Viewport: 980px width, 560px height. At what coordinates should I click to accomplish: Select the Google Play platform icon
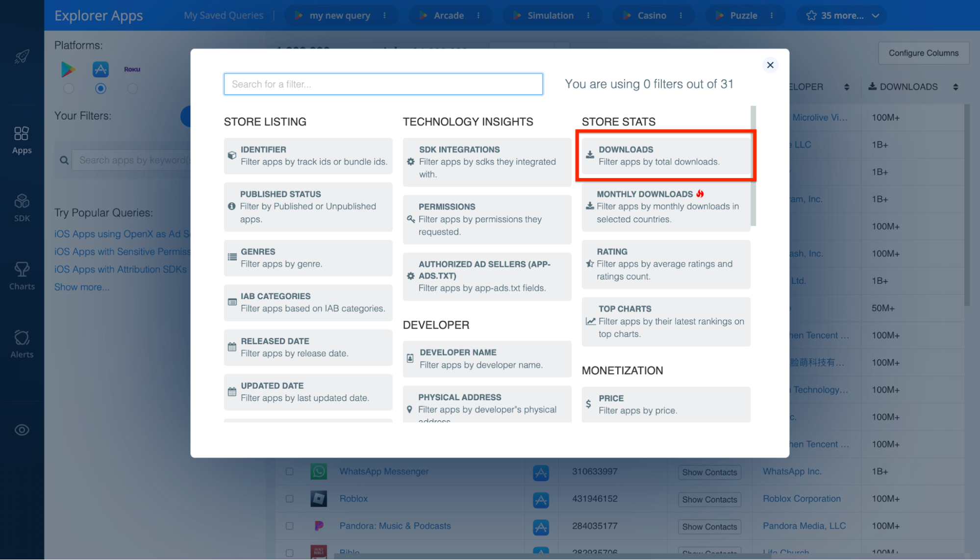click(x=68, y=69)
